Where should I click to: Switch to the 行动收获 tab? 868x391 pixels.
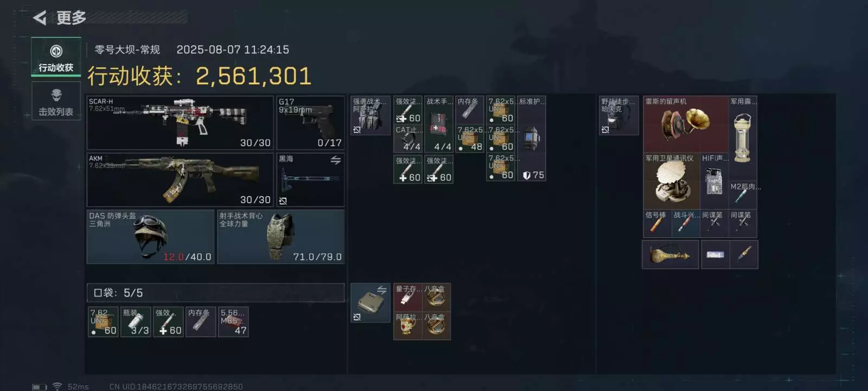click(56, 56)
